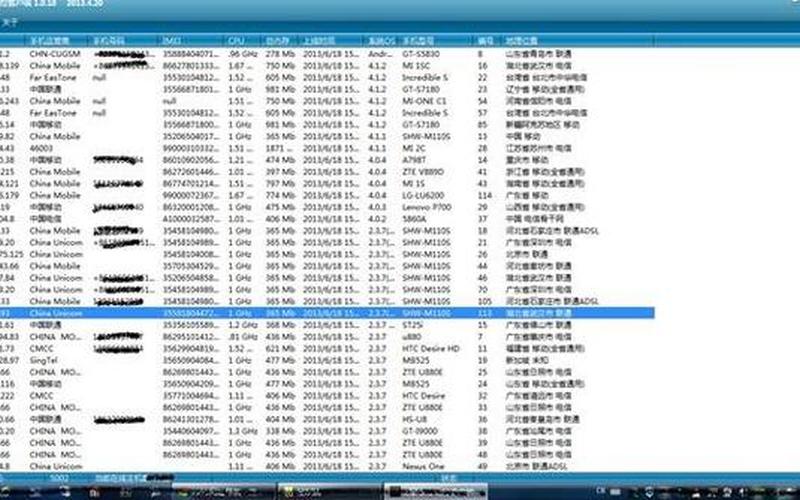Click the 278 Mb memory cell
800x500 pixels.
tap(280, 54)
